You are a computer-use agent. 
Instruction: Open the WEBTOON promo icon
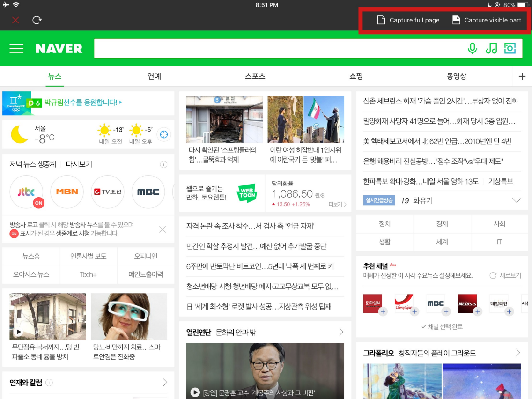tap(247, 193)
